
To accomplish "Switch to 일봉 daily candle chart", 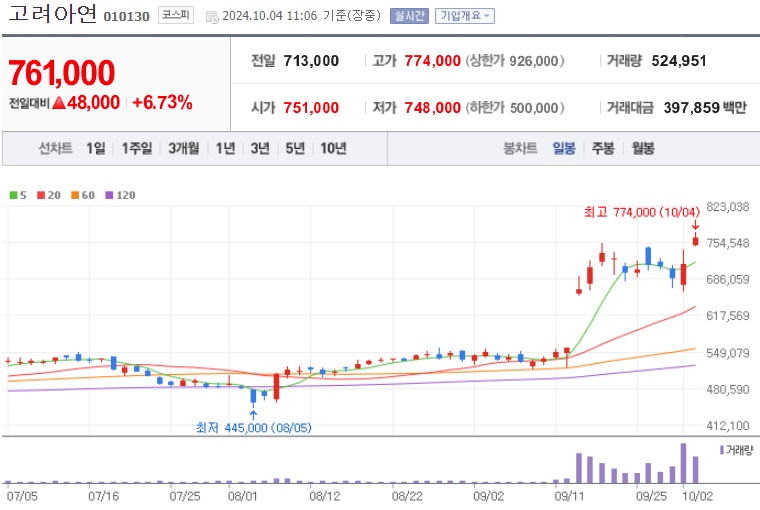I will pos(564,148).
